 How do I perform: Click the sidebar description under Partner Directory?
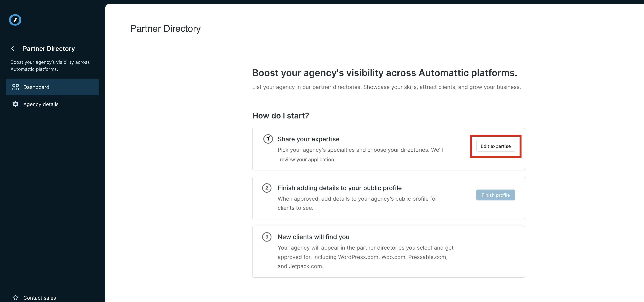50,66
